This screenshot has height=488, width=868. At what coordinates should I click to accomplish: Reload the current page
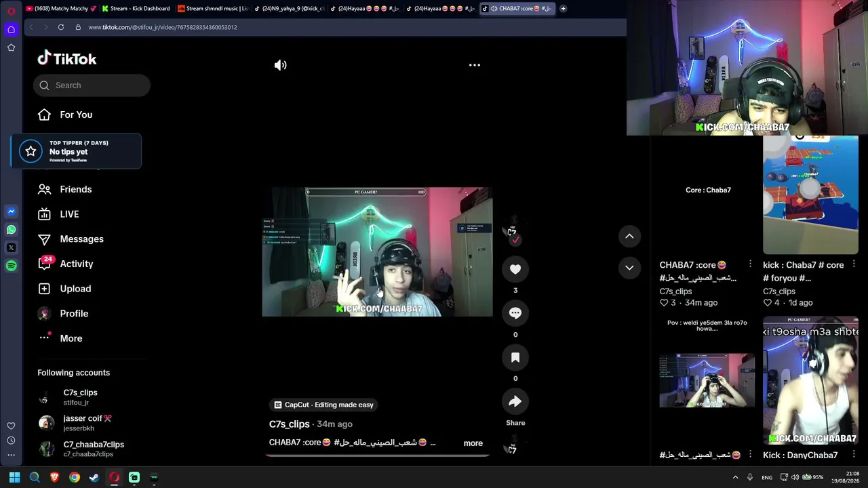(x=61, y=27)
